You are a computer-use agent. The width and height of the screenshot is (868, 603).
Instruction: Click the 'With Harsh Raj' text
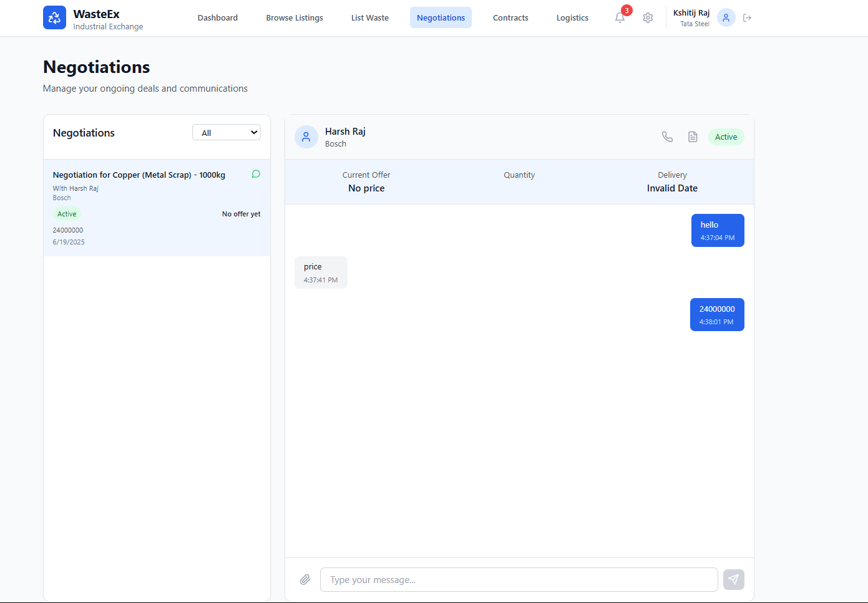[x=76, y=188]
